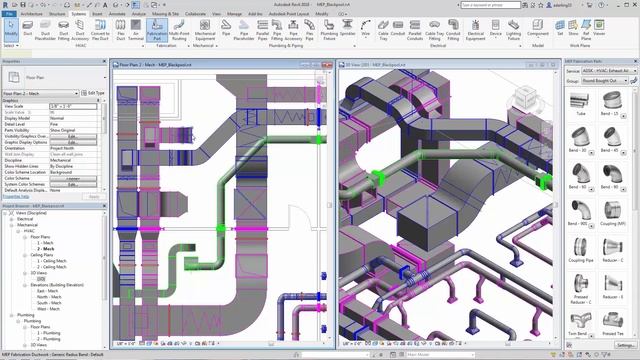Open the Select panel dropdown
The height and width of the screenshot is (360, 640).
point(11,45)
